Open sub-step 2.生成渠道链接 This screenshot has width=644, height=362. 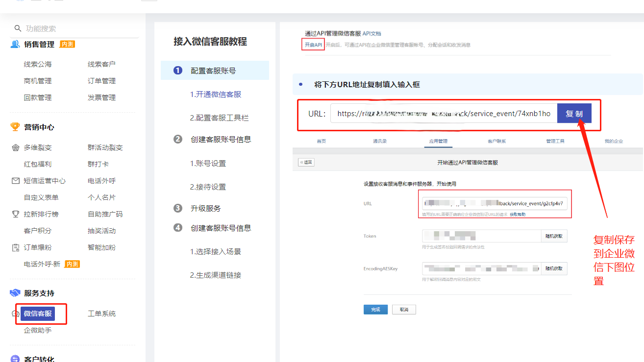(216, 275)
